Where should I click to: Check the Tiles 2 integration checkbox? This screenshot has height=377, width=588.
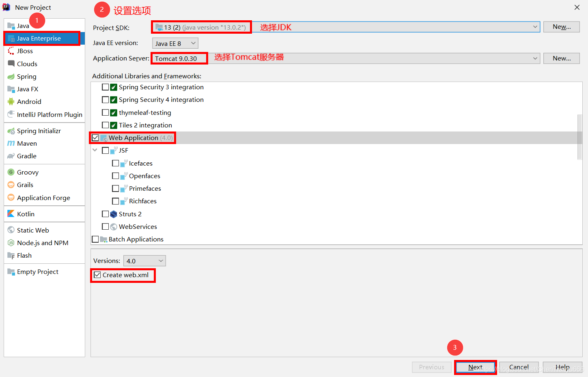[x=106, y=125]
